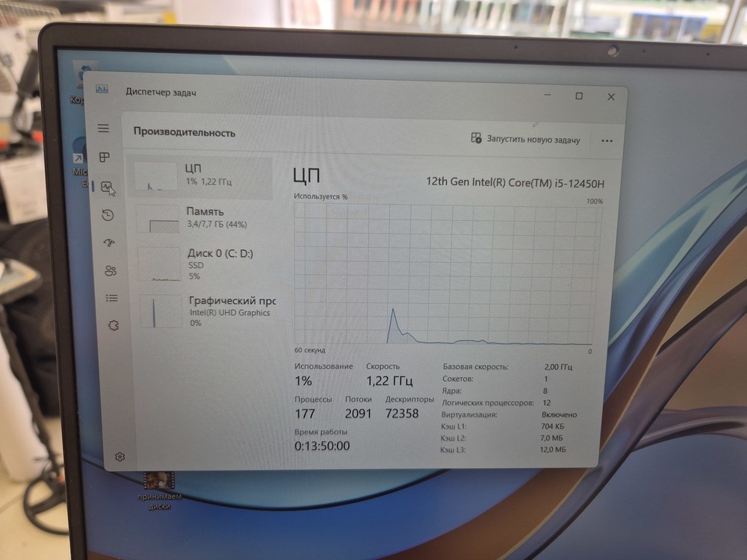Switch to Users page icon
The height and width of the screenshot is (560, 747).
pos(111,270)
